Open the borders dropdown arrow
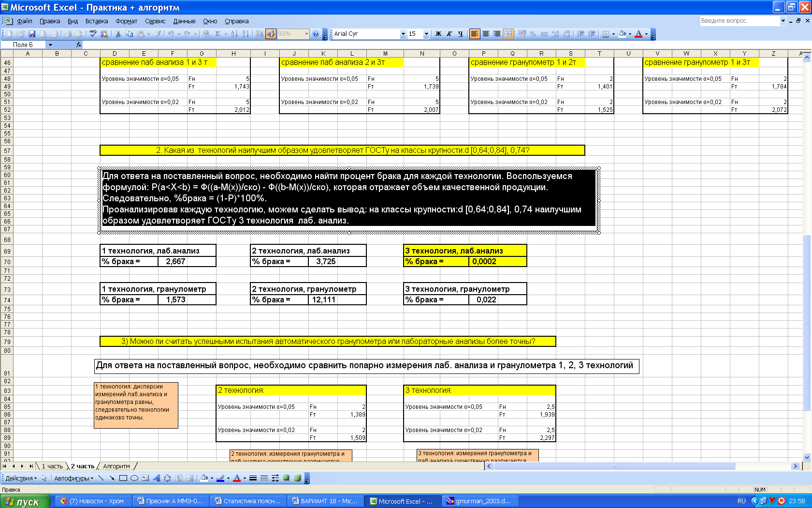The height and width of the screenshot is (508, 812). pos(613,34)
